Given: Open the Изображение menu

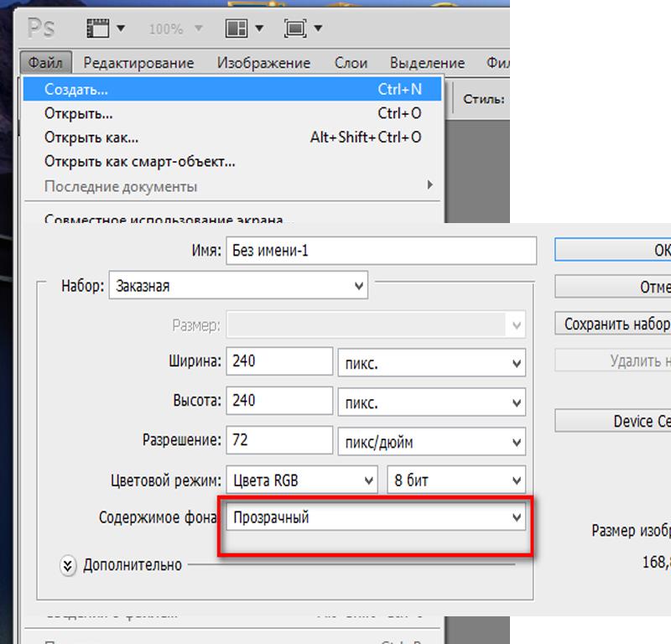Looking at the screenshot, I should tap(263, 63).
